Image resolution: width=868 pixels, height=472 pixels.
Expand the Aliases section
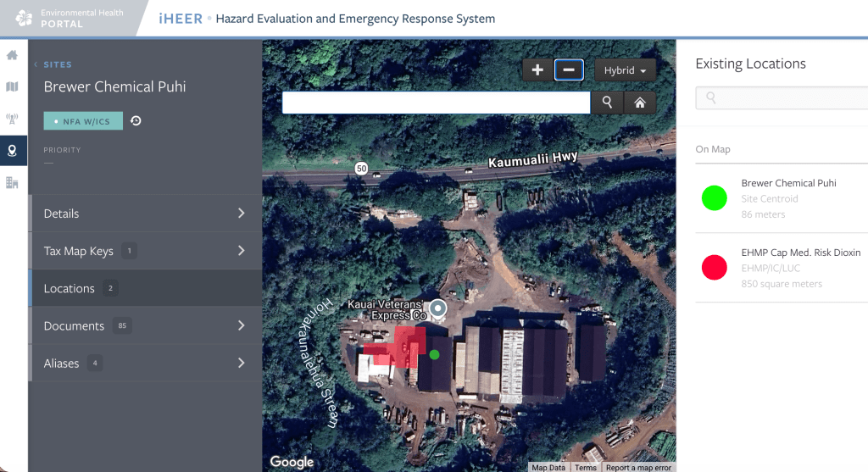[x=145, y=363]
